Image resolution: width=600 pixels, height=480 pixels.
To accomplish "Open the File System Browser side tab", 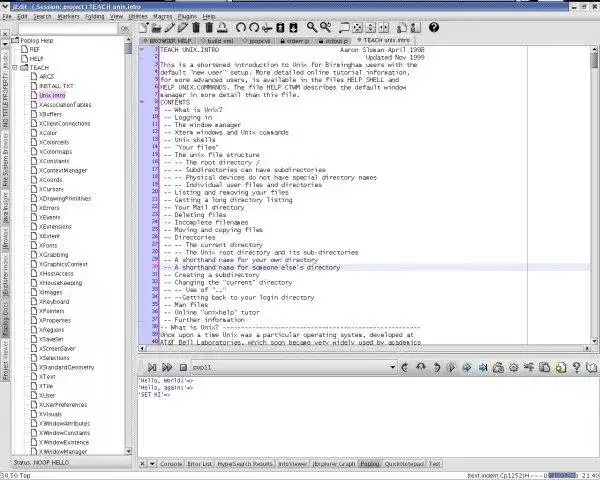I will pos(5,160).
